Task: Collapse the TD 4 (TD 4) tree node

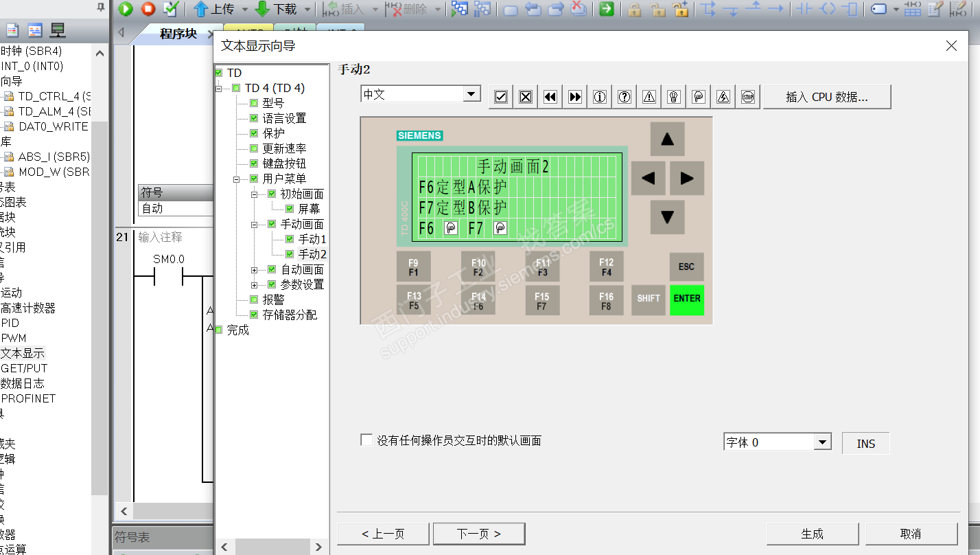Action: (x=219, y=89)
